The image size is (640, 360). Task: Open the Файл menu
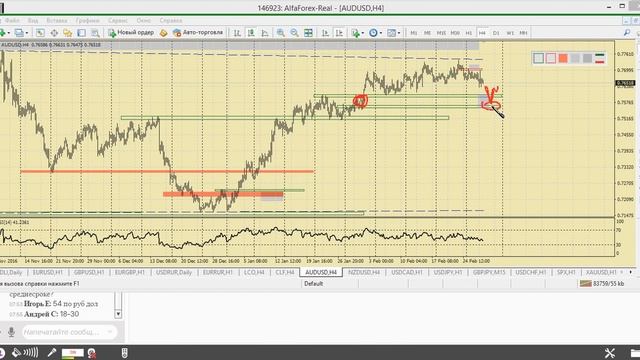[12, 20]
